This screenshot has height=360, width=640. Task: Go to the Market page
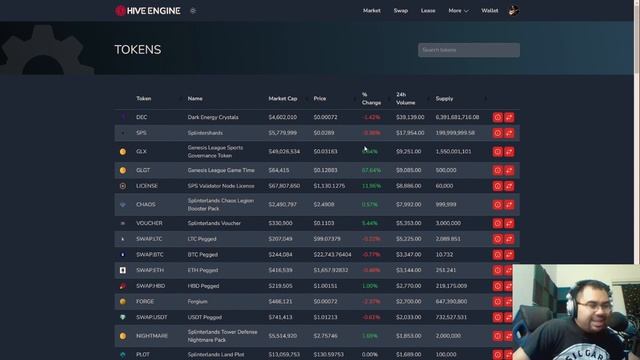pos(371,11)
